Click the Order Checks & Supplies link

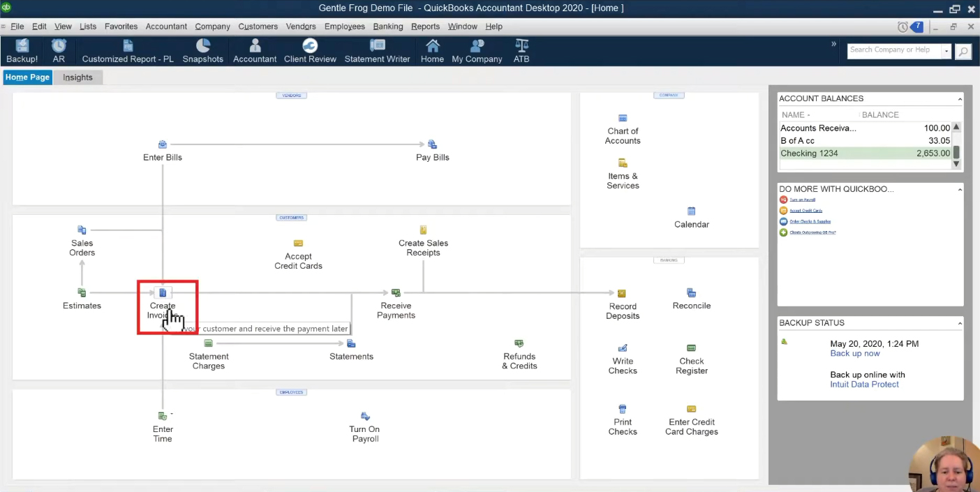(810, 221)
